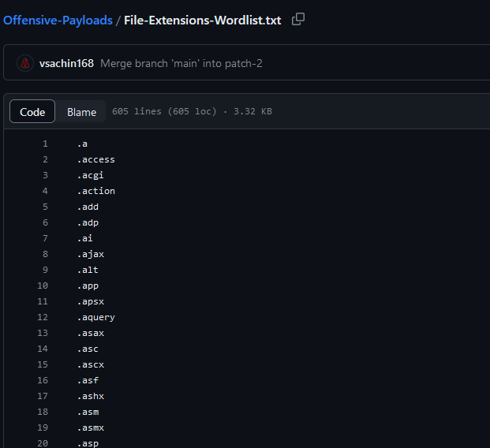Select line number 19
This screenshot has height=448, width=490.
[x=43, y=427]
